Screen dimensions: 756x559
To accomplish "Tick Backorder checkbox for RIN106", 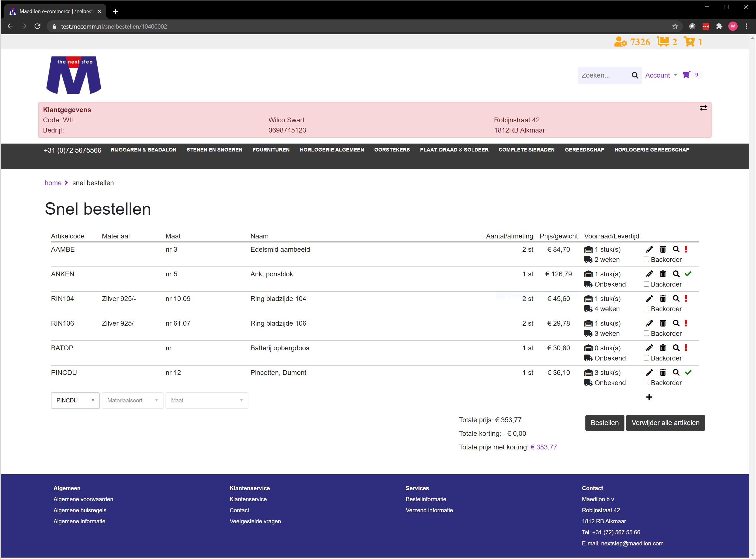I will tap(646, 333).
